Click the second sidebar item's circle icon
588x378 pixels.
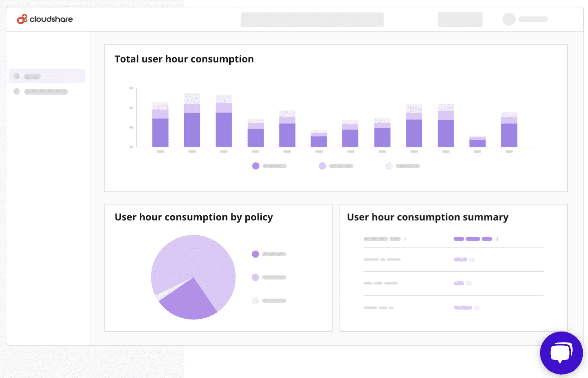pos(16,91)
